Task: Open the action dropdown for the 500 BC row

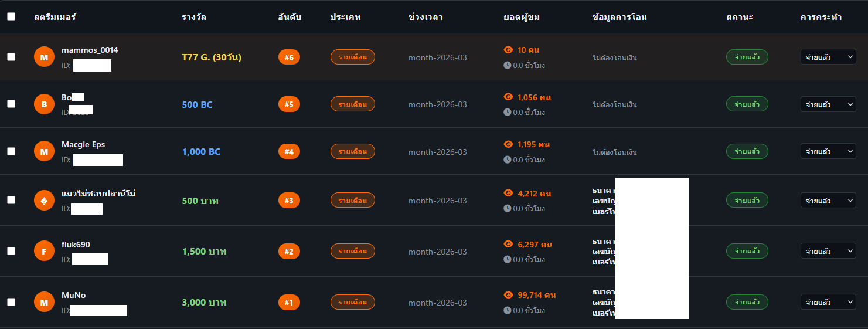Action: 828,104
